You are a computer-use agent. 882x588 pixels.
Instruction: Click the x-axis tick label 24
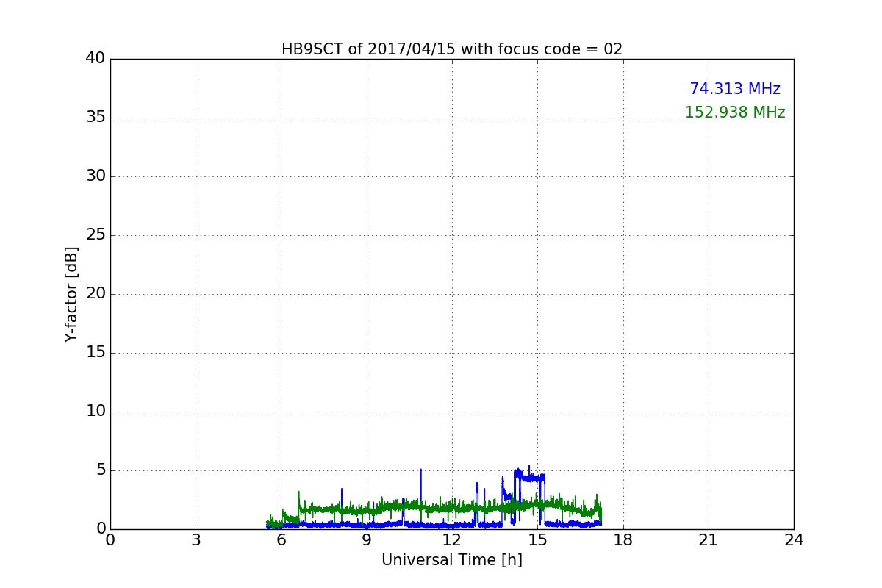794,540
